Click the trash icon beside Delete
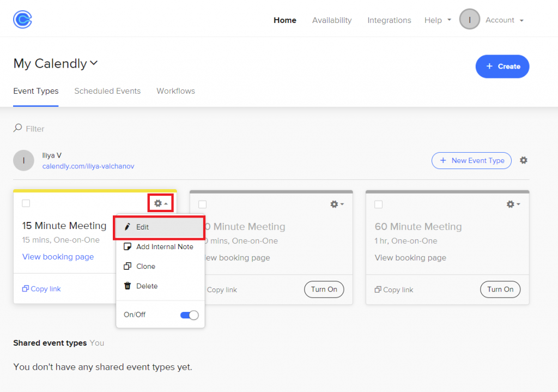 [x=128, y=286]
